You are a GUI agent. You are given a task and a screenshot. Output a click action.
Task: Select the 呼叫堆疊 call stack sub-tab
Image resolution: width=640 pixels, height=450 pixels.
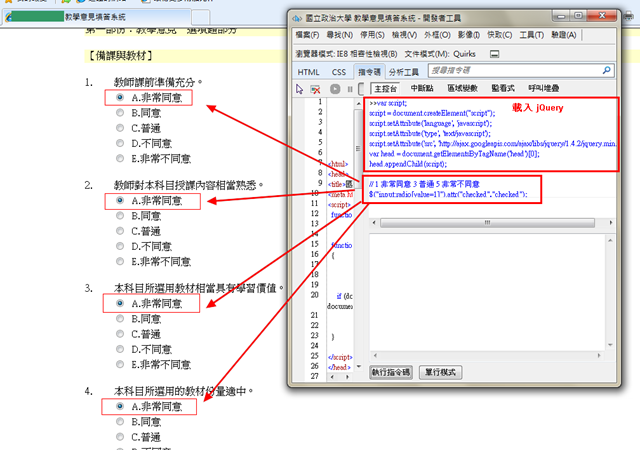[x=543, y=88]
